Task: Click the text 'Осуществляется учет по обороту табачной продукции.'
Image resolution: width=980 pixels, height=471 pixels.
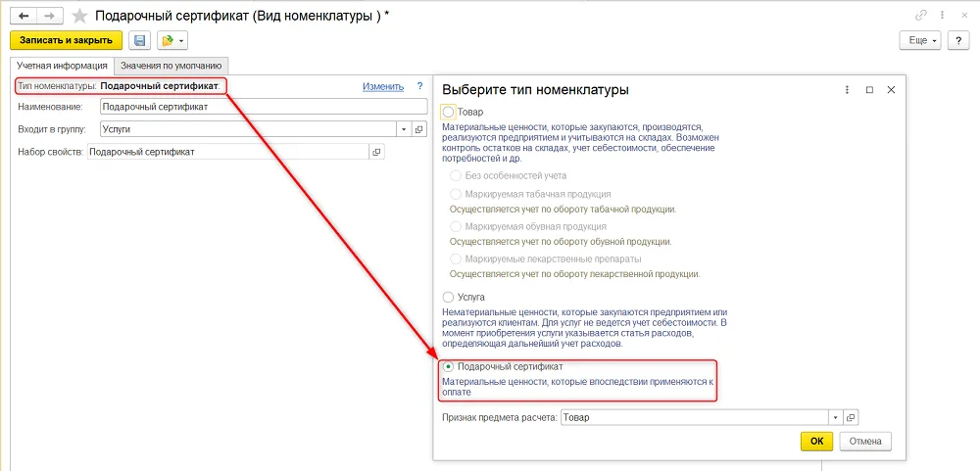Action: coord(563,210)
